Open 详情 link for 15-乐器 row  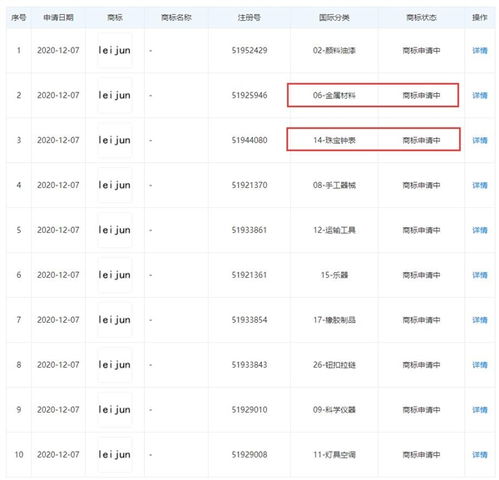click(480, 275)
